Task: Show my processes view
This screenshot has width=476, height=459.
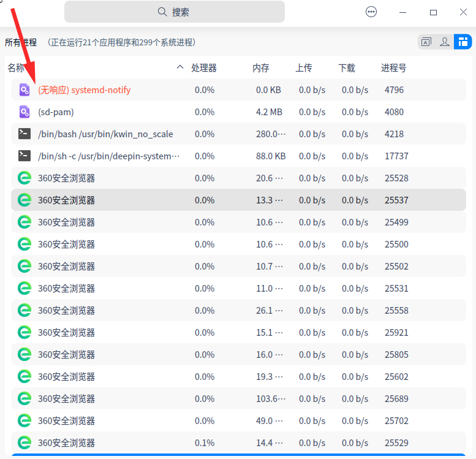Action: pos(444,42)
